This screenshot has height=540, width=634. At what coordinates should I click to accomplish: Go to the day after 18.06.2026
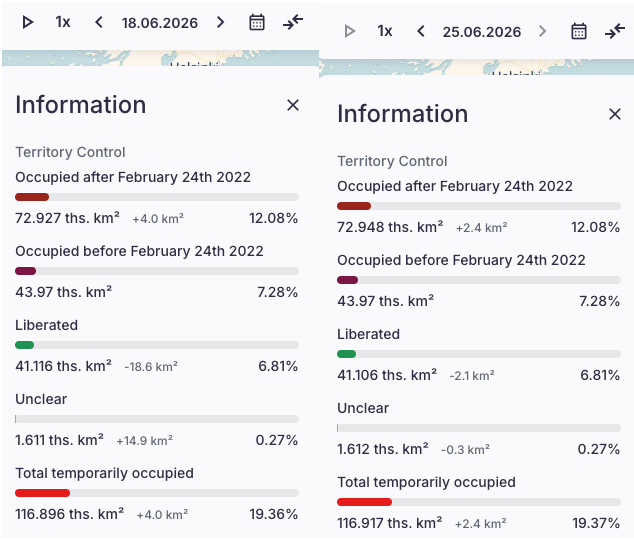(220, 22)
